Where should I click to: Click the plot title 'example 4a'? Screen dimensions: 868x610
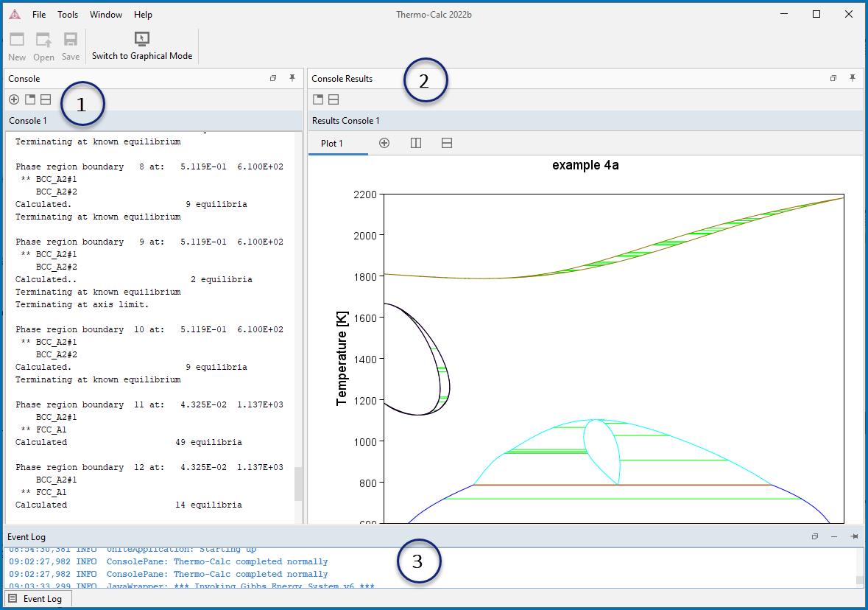(x=585, y=165)
